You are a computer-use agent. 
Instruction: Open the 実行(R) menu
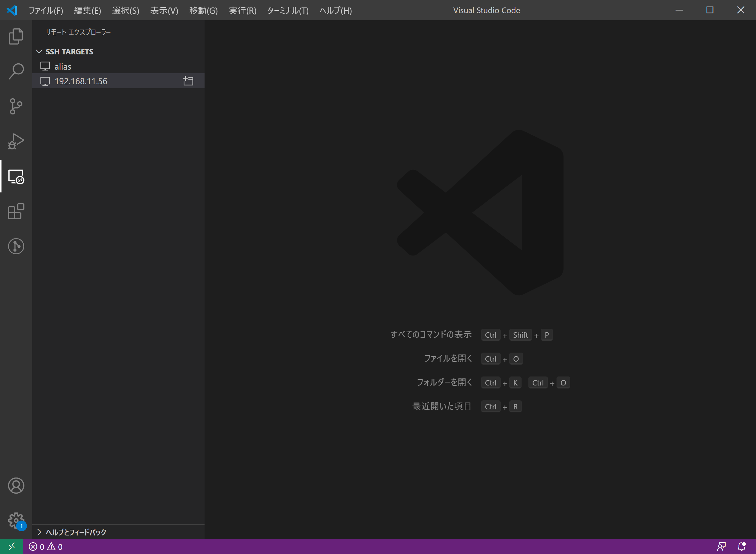(243, 10)
